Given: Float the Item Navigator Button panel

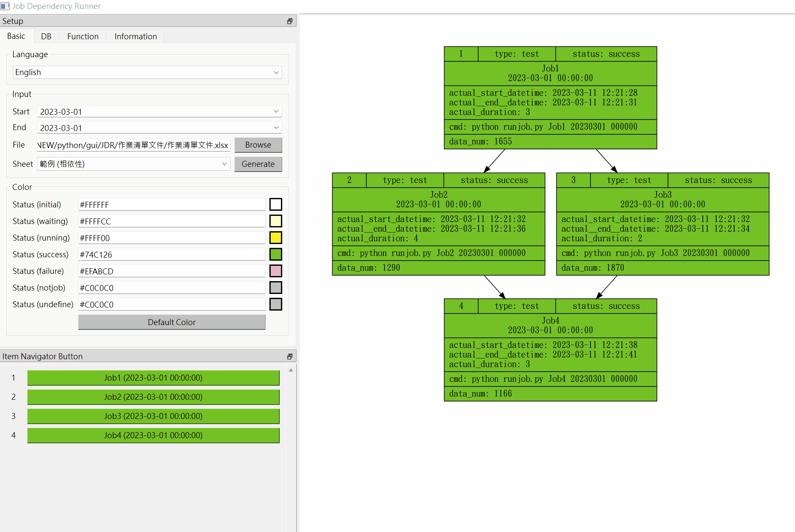Looking at the screenshot, I should coord(290,356).
